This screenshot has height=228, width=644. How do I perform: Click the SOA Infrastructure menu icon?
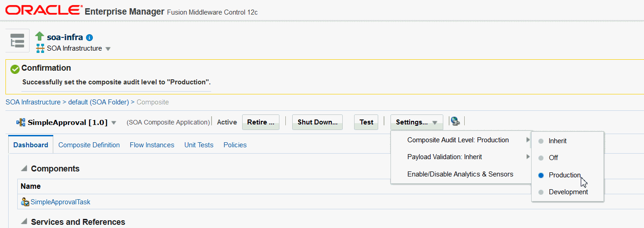click(x=40, y=48)
